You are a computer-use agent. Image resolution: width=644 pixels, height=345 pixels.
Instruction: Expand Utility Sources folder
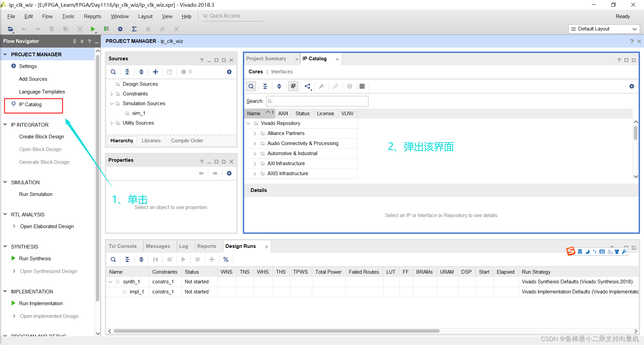[x=112, y=123]
